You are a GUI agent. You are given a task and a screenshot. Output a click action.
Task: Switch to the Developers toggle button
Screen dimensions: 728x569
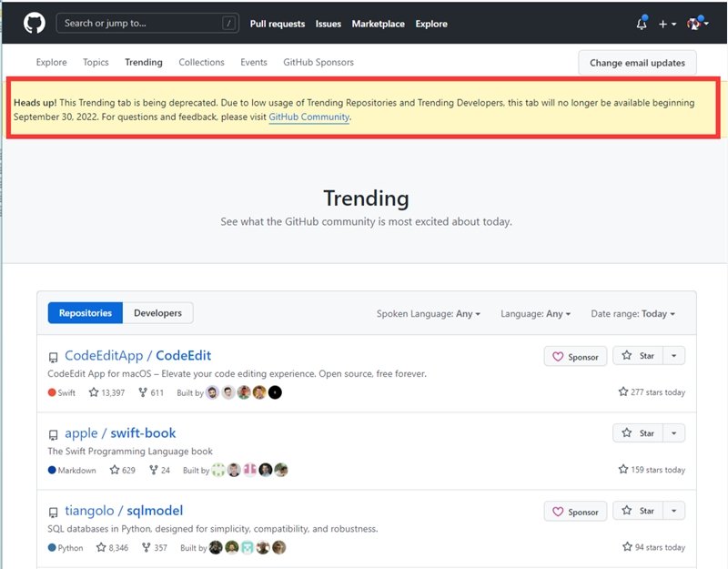pos(157,313)
